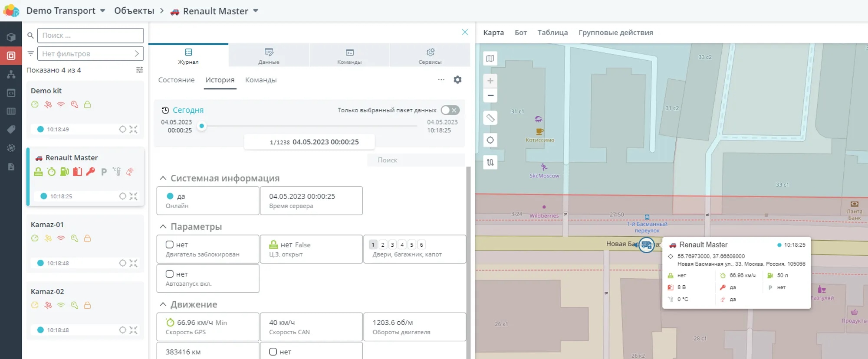Zoom out on the map
The height and width of the screenshot is (359, 868).
click(490, 95)
